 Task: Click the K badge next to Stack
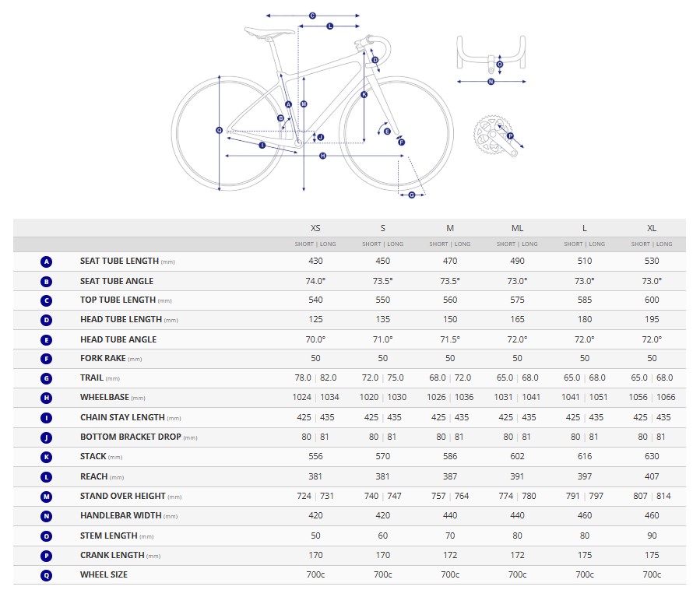point(46,457)
